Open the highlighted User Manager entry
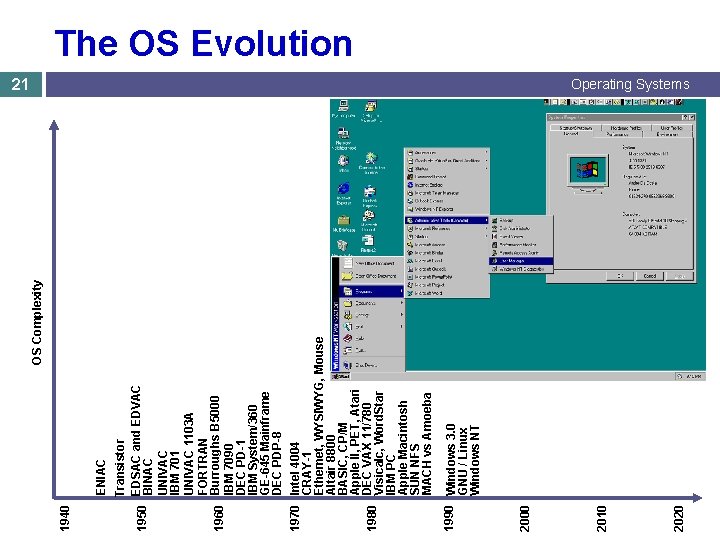Screen dimensions: 720x540 click(521, 261)
